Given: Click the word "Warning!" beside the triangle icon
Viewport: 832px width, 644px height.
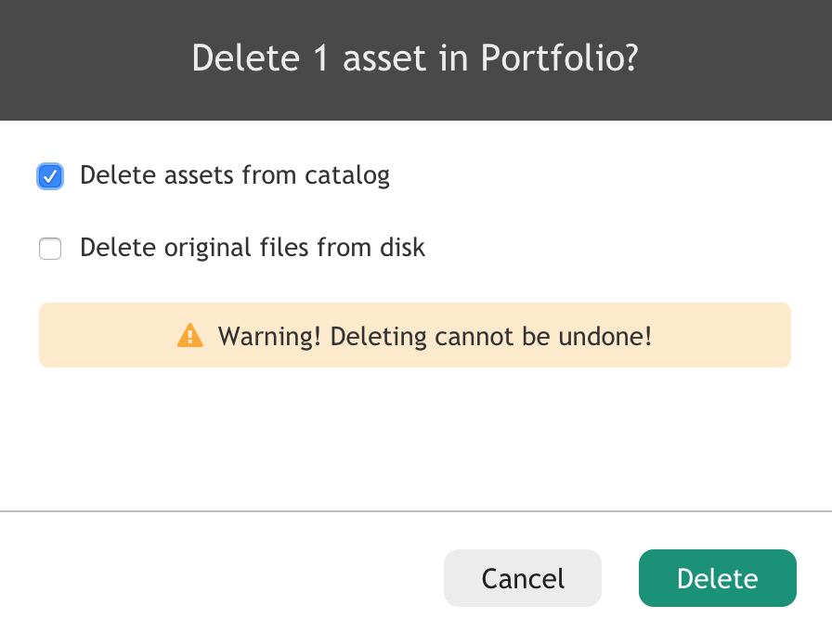Looking at the screenshot, I should (269, 336).
